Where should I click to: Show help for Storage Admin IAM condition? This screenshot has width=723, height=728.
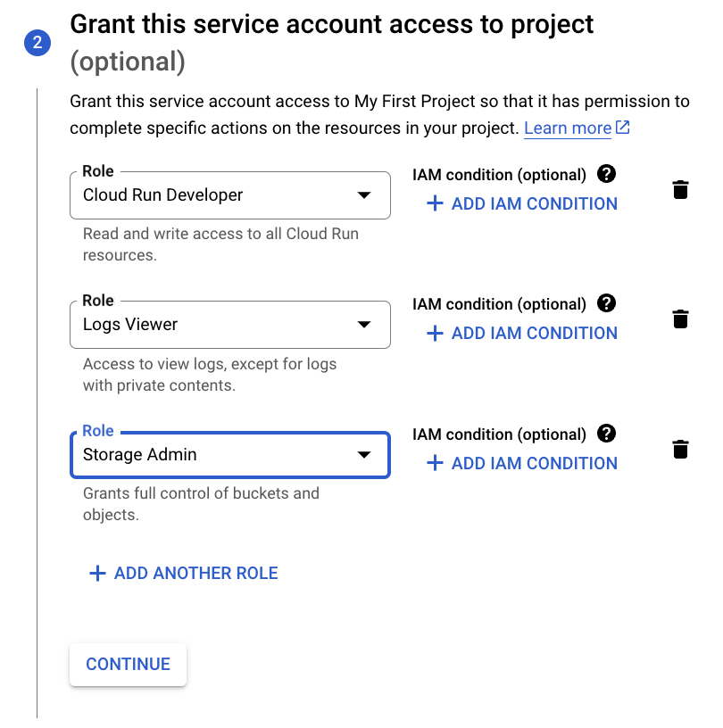(607, 434)
